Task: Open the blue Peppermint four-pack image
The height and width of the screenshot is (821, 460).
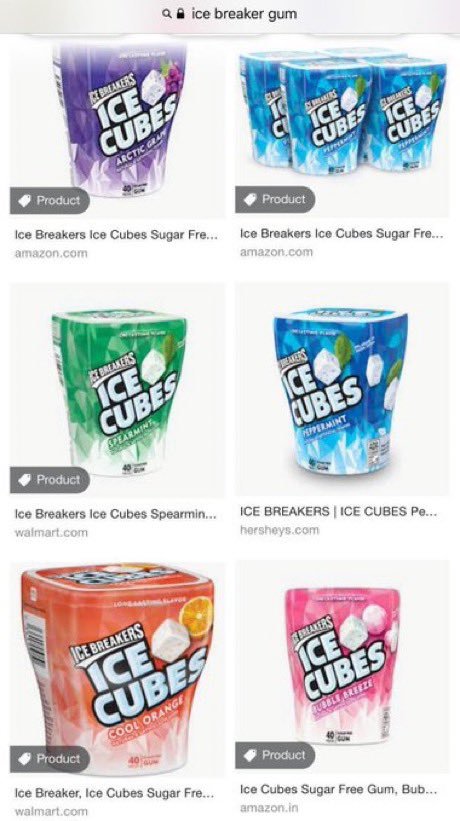Action: point(342,126)
